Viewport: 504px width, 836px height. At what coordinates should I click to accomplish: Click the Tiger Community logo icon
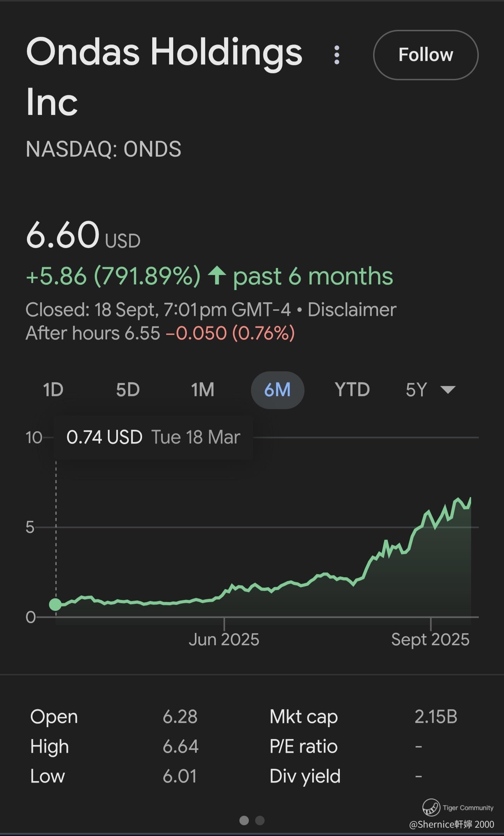pos(431,807)
